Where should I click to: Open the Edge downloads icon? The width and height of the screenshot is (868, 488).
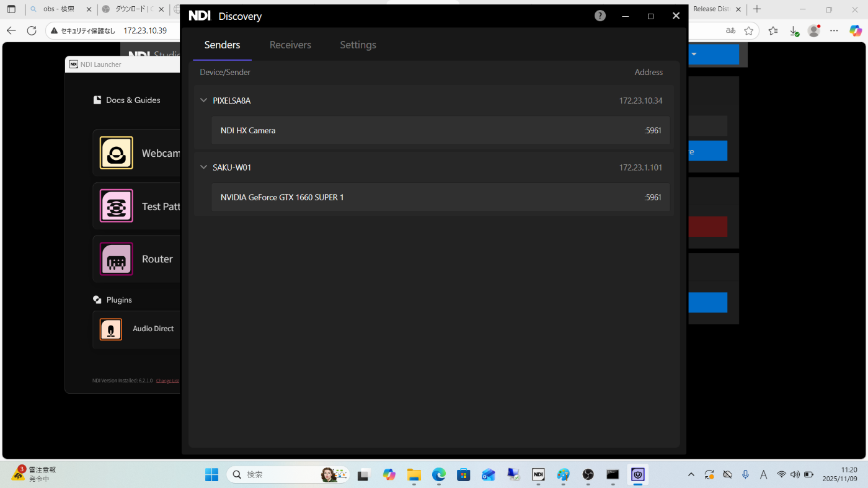coord(794,30)
